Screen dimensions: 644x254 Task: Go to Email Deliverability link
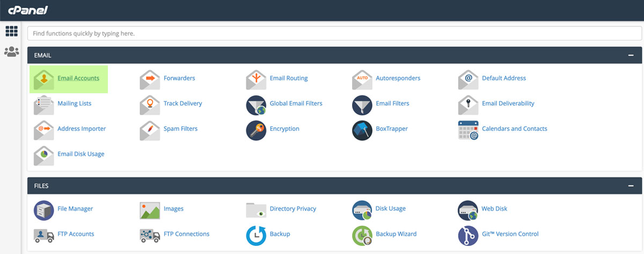click(508, 103)
